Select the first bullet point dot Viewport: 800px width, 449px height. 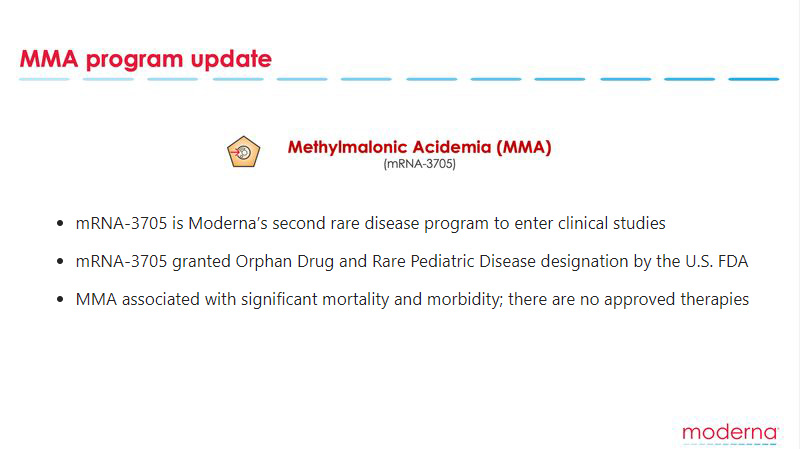(60, 223)
